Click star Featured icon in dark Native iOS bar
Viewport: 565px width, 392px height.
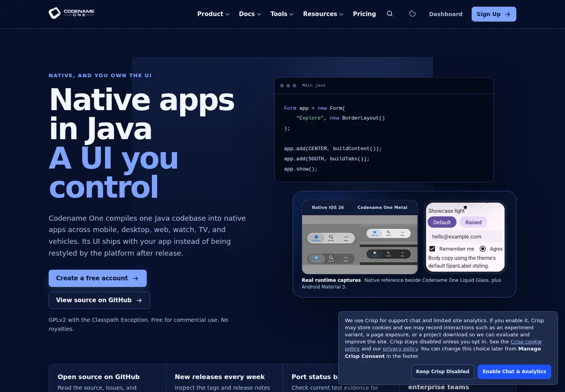pyautogui.click(x=316, y=258)
